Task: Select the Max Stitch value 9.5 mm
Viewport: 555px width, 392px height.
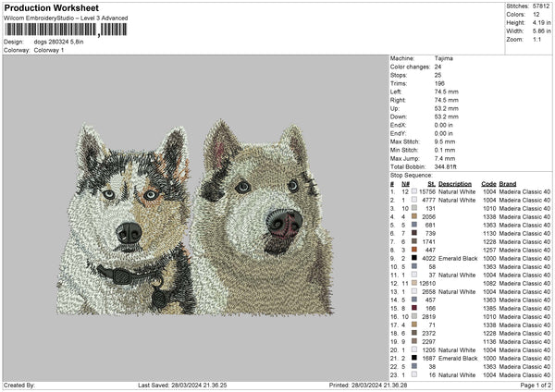Action: [x=445, y=141]
